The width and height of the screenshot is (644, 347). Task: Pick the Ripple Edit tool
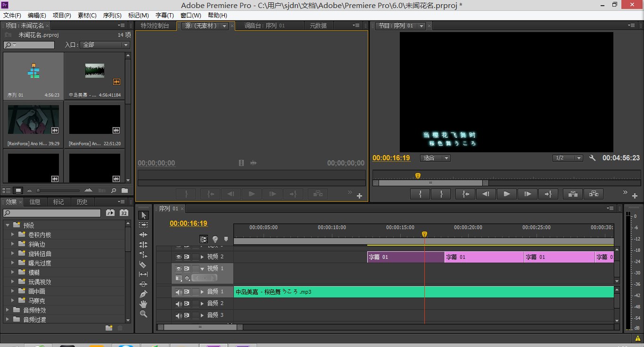tap(143, 235)
